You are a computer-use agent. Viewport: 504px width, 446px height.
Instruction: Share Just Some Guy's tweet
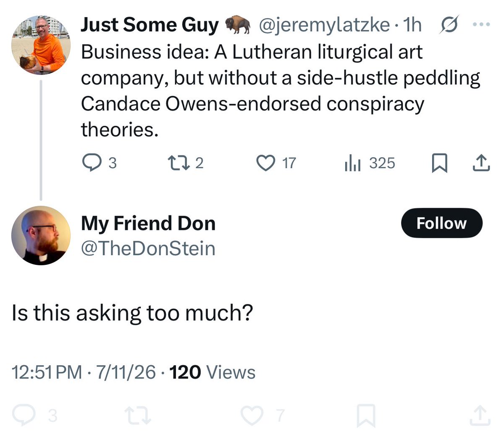(x=481, y=163)
